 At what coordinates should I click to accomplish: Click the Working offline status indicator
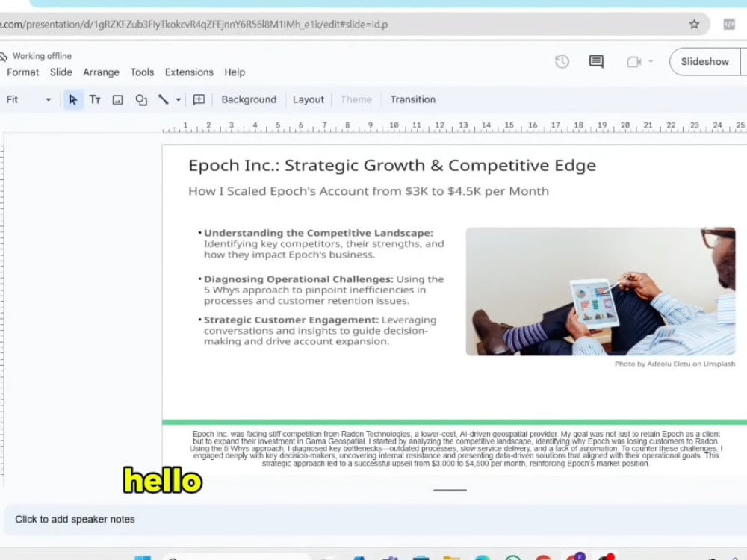click(36, 56)
